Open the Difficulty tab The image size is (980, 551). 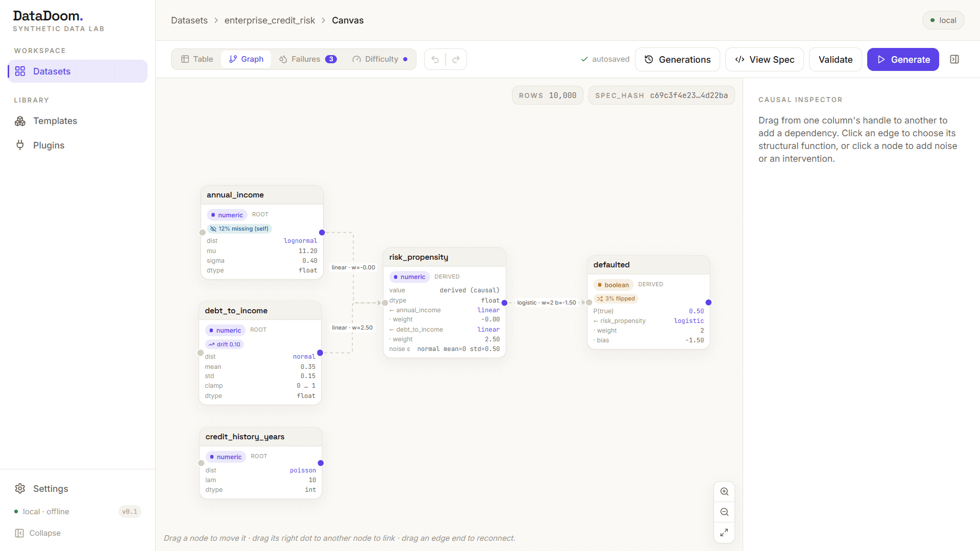[380, 59]
